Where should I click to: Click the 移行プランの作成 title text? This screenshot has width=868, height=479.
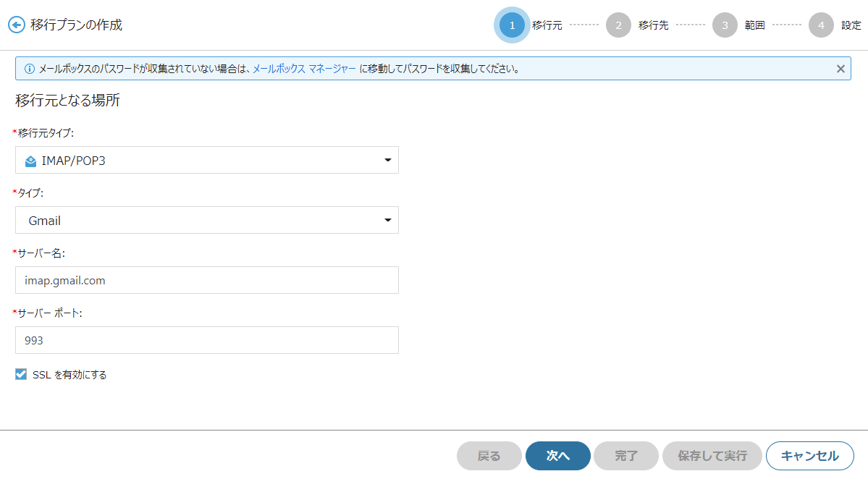tap(77, 25)
